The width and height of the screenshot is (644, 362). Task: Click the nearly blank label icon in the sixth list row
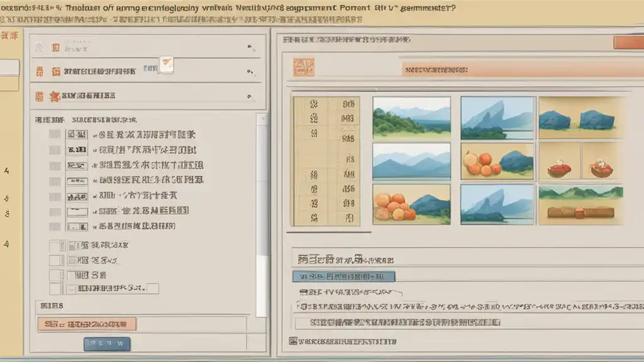pyautogui.click(x=77, y=212)
